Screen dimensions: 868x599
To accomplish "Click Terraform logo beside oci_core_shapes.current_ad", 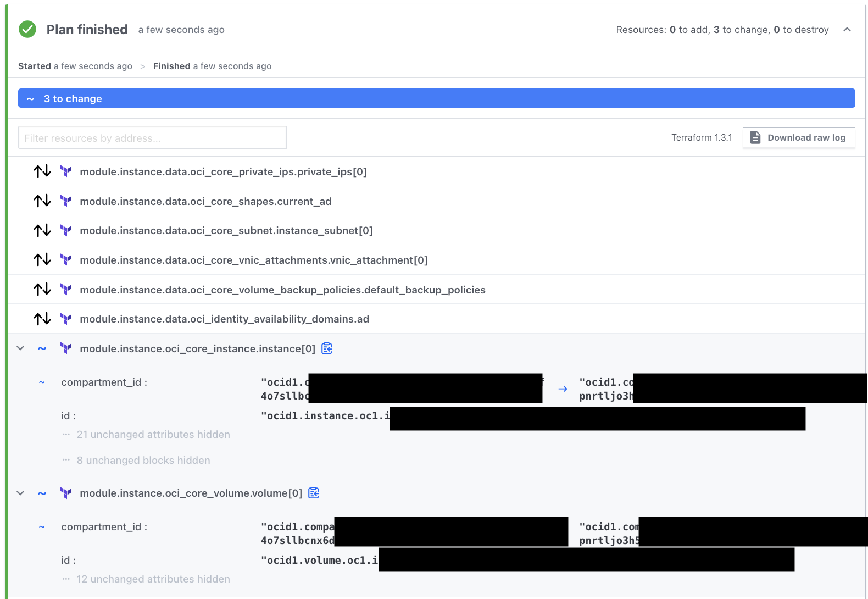I will tap(65, 201).
